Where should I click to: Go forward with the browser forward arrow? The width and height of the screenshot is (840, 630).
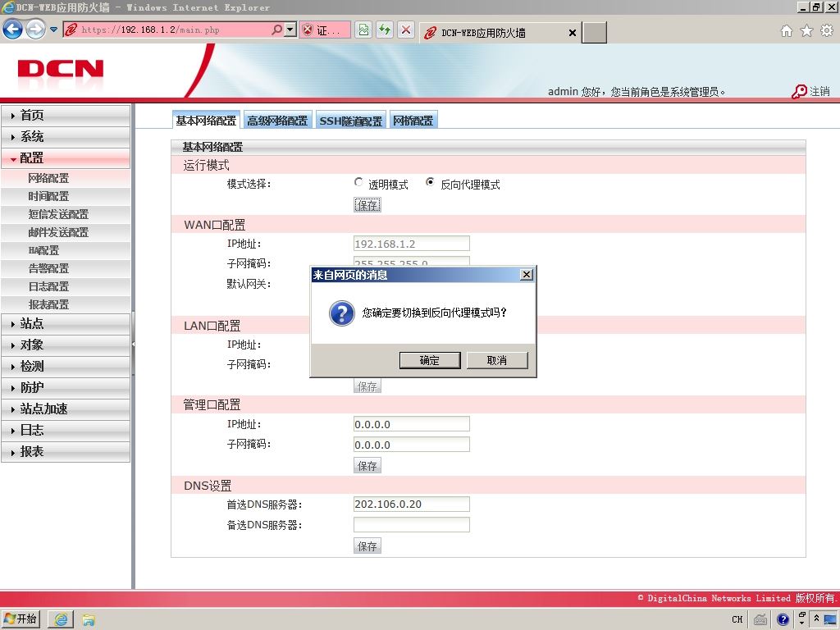35,29
